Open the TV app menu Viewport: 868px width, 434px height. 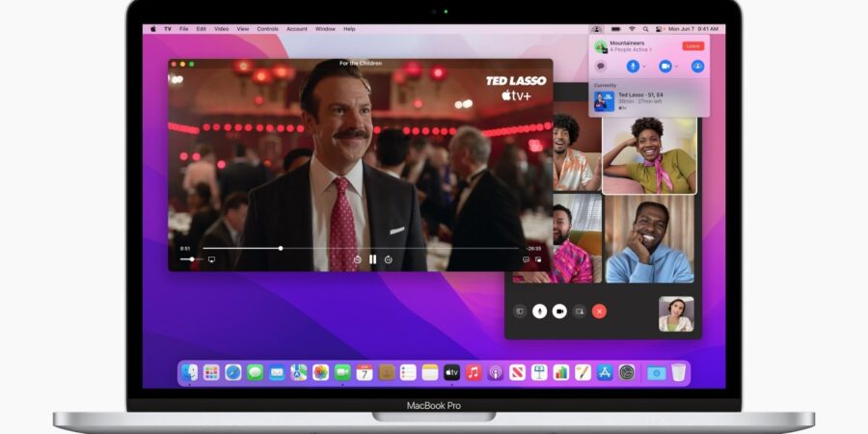point(168,29)
